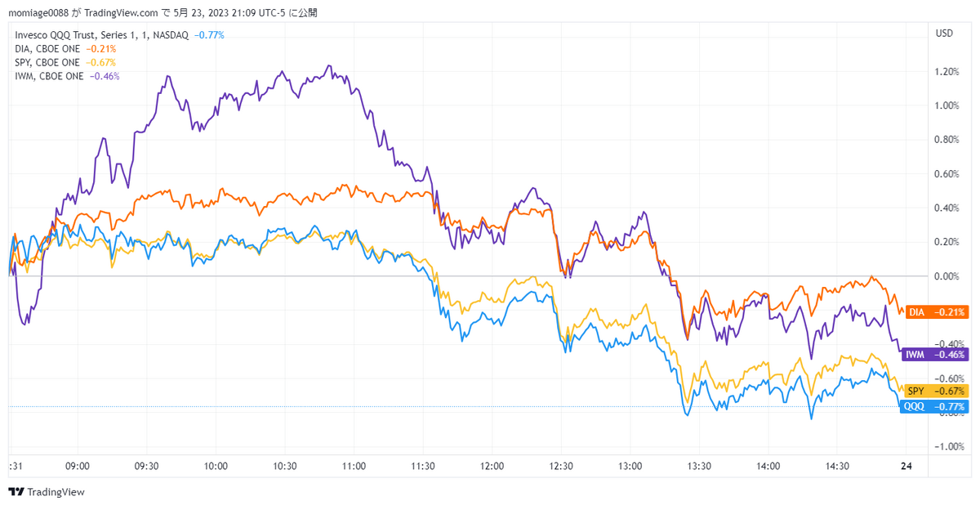Image resolution: width=980 pixels, height=506 pixels.
Task: Click the 09:00 time axis label
Action: (x=78, y=466)
